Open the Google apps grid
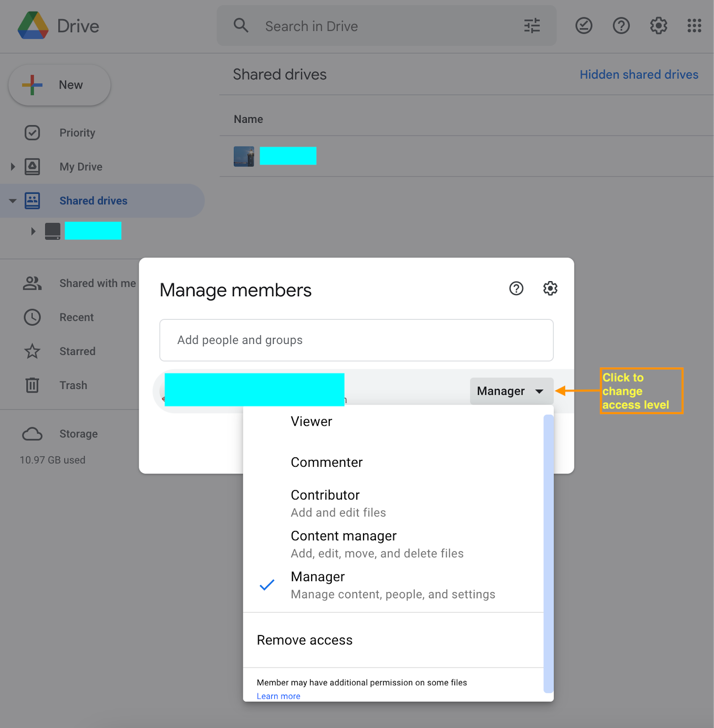Image resolution: width=714 pixels, height=728 pixels. point(694,26)
